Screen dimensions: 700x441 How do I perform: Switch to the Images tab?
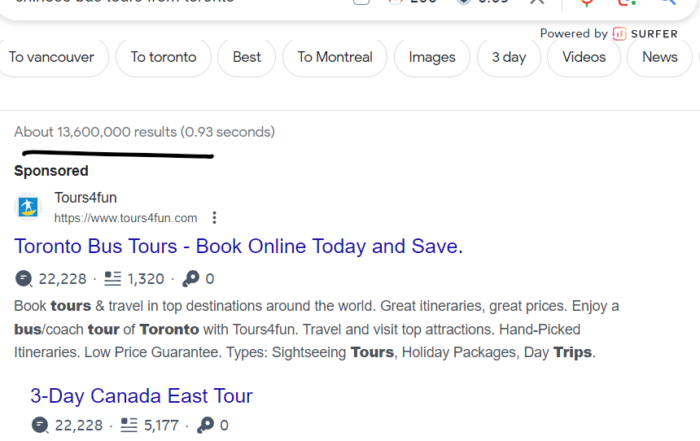pyautogui.click(x=432, y=58)
